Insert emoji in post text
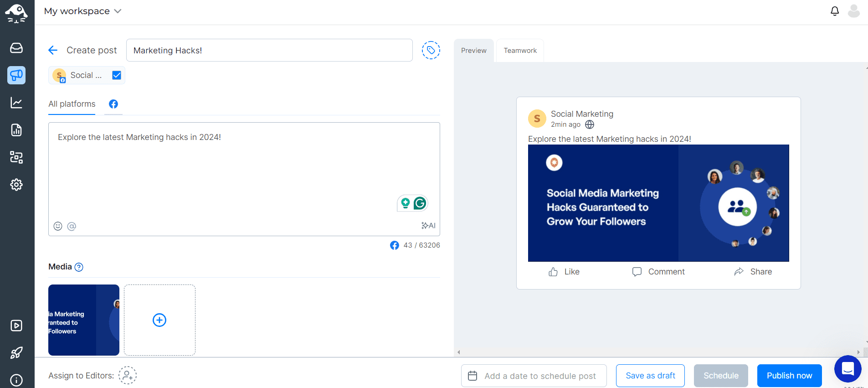Image resolution: width=868 pixels, height=388 pixels. (x=58, y=226)
